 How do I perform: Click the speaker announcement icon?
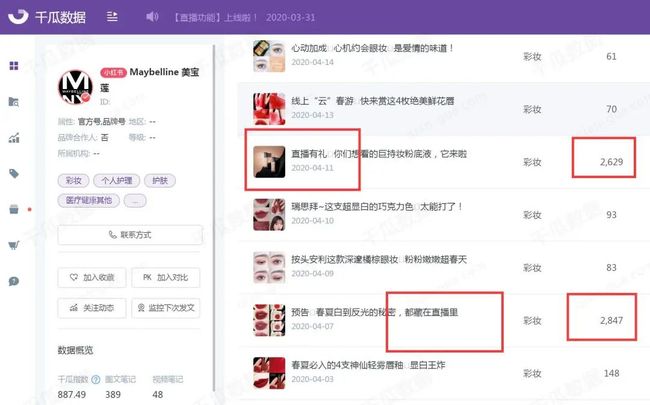[x=152, y=17]
